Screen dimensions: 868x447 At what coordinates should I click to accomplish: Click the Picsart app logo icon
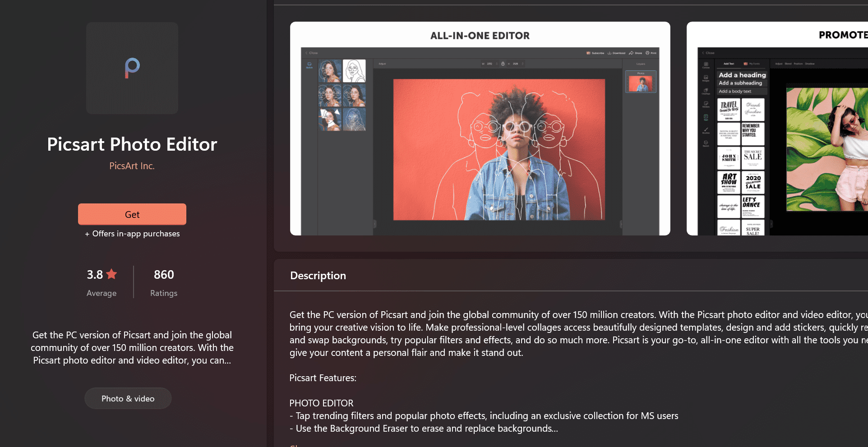(x=132, y=68)
